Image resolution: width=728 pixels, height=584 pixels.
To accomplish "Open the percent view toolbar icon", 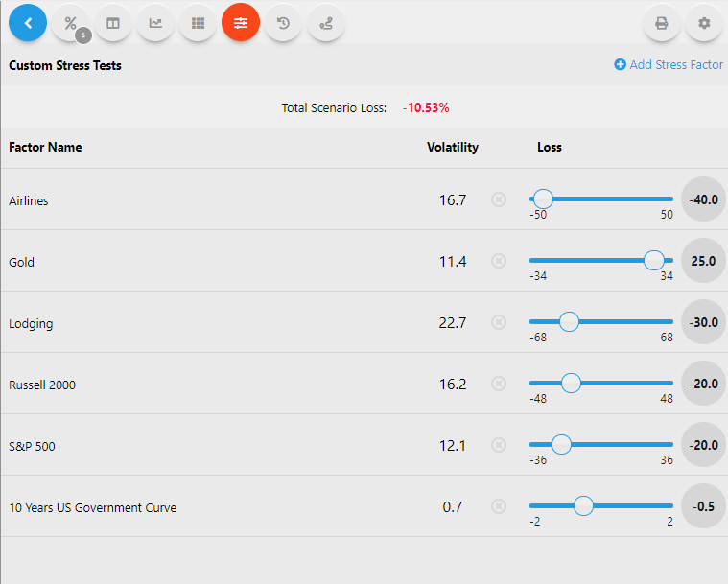I will click(70, 23).
